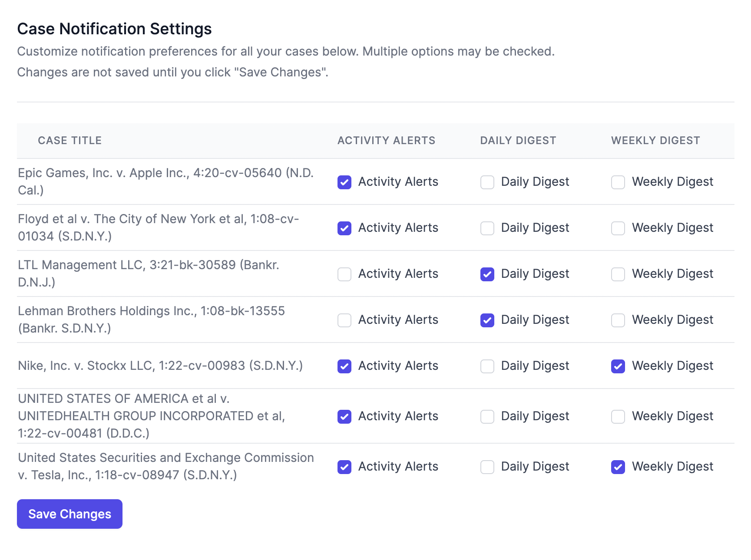Viewport: 751px width, 560px height.
Task: Enable Daily Digest for Epic Games v. Apple
Action: tap(487, 182)
